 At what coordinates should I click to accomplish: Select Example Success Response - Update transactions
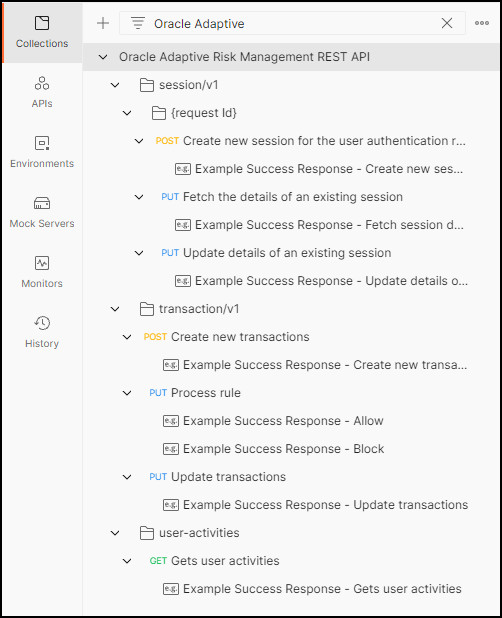point(325,505)
